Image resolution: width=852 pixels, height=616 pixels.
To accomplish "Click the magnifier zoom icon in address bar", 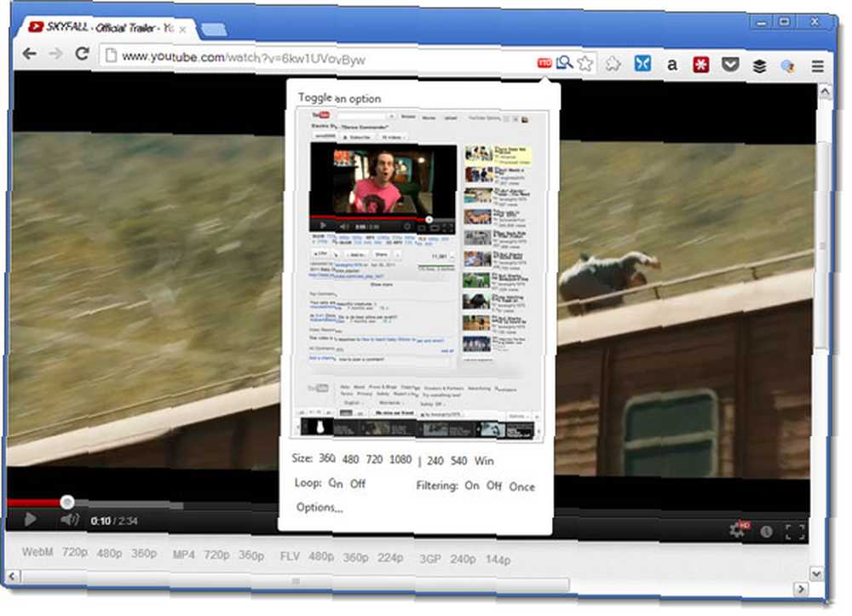I will point(565,63).
